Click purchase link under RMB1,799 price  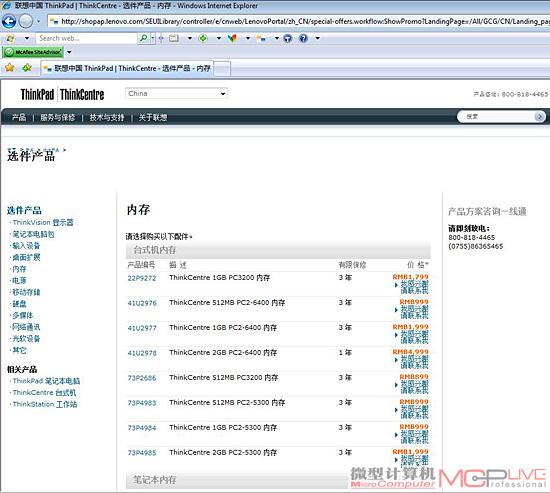click(414, 287)
